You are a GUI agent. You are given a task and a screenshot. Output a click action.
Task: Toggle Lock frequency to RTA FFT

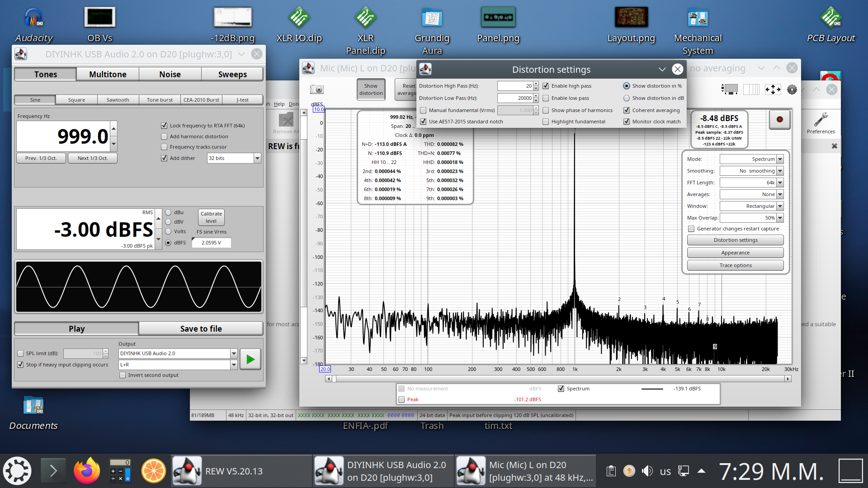point(164,126)
